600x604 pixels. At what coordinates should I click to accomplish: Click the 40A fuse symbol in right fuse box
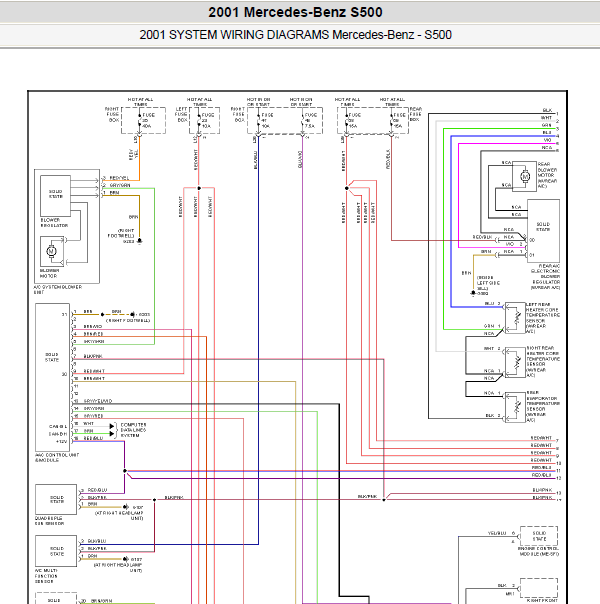[x=139, y=120]
